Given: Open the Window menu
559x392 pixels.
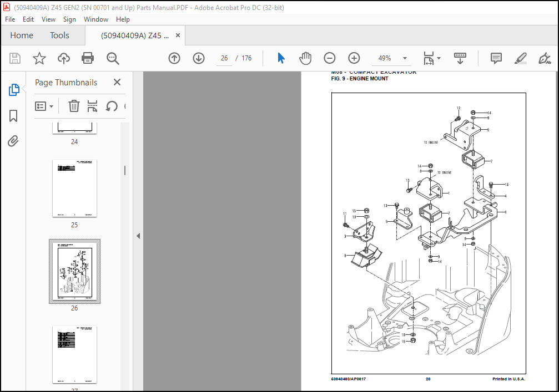Looking at the screenshot, I should (x=96, y=19).
